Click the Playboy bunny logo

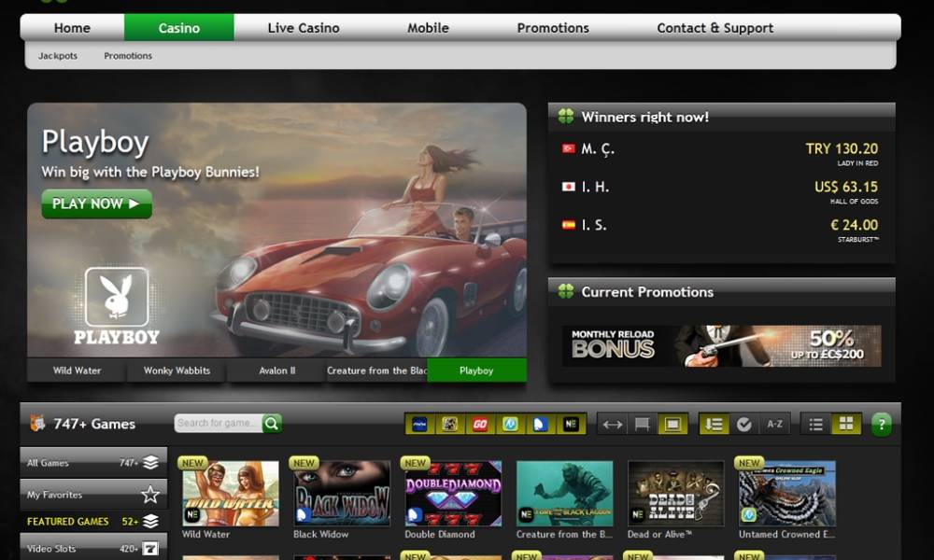click(117, 306)
